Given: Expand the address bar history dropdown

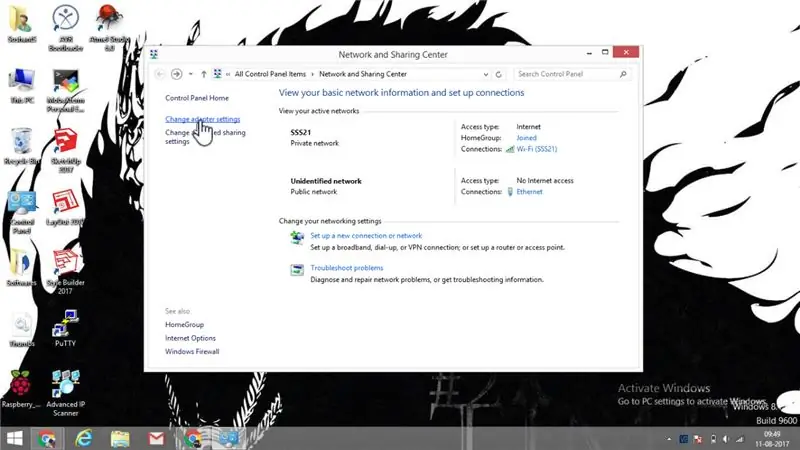Looking at the screenshot, I should pos(485,74).
